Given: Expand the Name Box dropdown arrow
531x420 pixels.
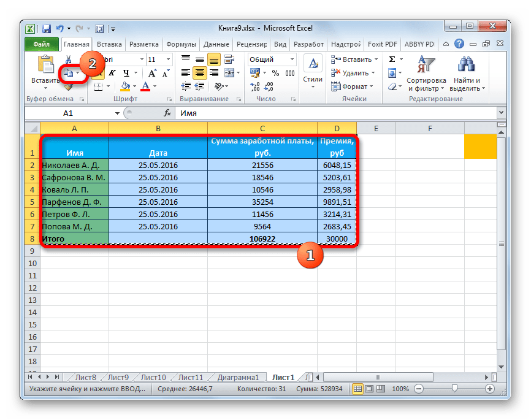Looking at the screenshot, I should (x=117, y=113).
